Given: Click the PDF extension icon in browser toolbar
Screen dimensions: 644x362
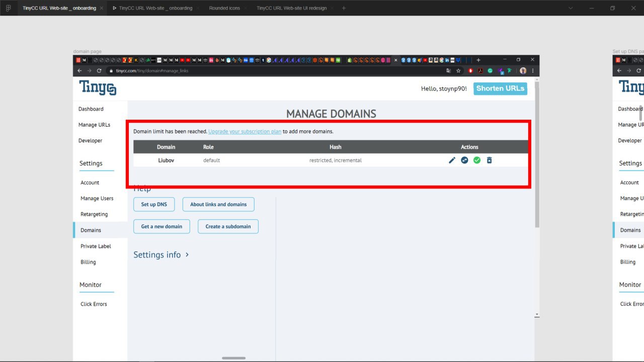Looking at the screenshot, I should coord(480,71).
